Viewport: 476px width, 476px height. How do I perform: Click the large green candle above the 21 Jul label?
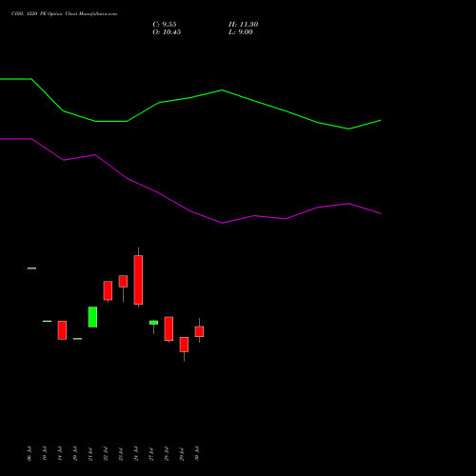pyautogui.click(x=92, y=317)
